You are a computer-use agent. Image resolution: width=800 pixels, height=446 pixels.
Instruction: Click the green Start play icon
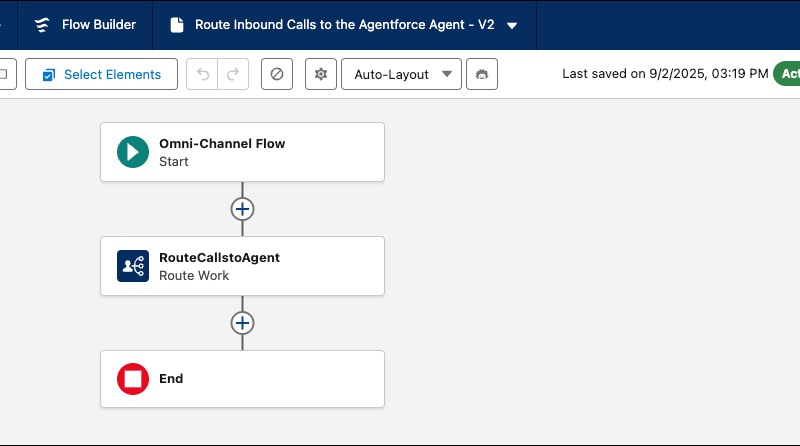pyautogui.click(x=133, y=152)
